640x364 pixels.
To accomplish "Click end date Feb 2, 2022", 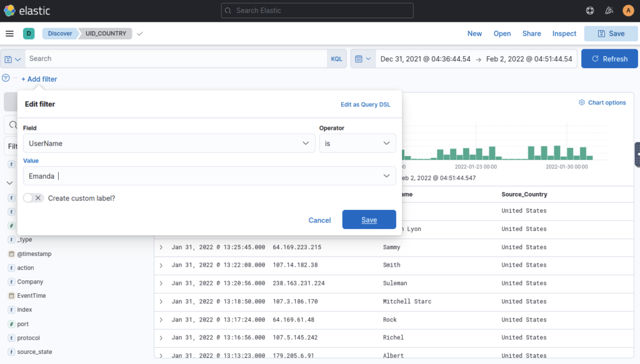I will tap(529, 59).
